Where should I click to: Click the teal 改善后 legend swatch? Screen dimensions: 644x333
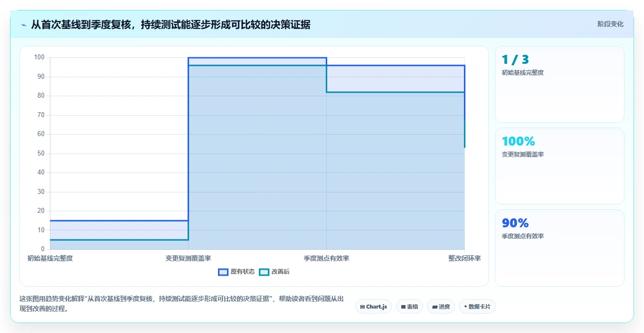tap(264, 272)
